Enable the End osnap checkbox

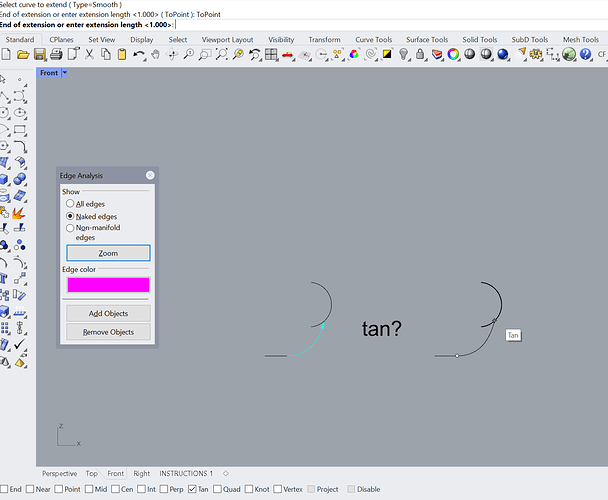point(4,489)
